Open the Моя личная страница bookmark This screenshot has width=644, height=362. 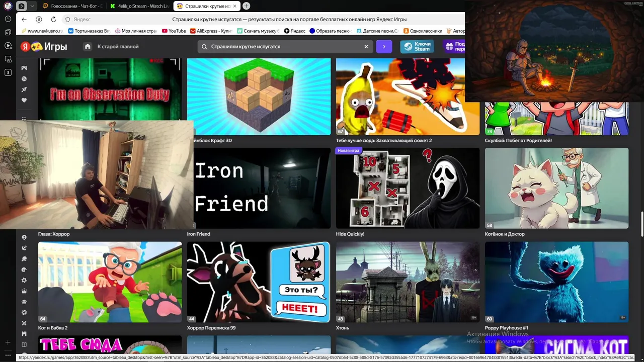coord(136,31)
